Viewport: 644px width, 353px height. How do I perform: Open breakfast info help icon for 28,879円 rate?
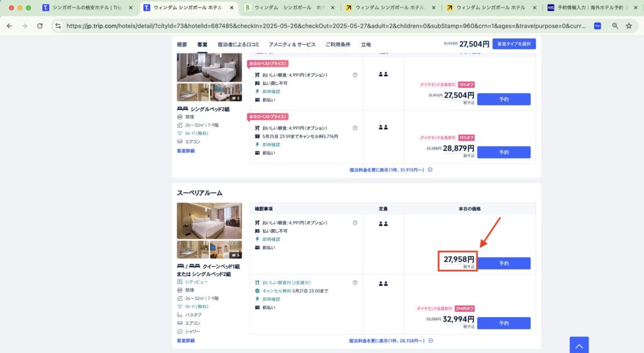[355, 128]
